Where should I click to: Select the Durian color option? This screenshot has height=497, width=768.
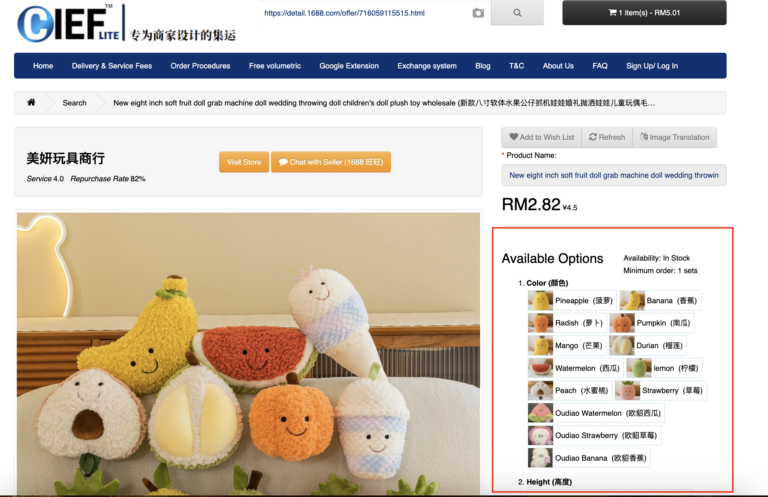[647, 345]
